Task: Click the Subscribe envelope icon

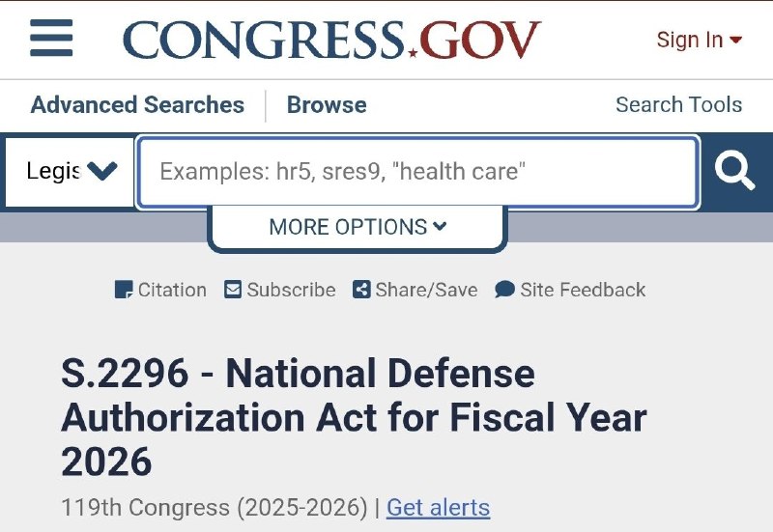Action: point(233,290)
